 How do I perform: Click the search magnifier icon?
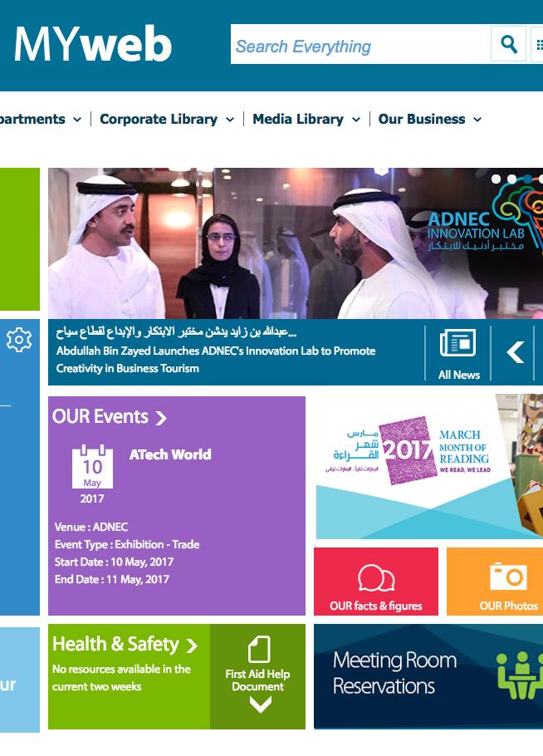tap(508, 44)
